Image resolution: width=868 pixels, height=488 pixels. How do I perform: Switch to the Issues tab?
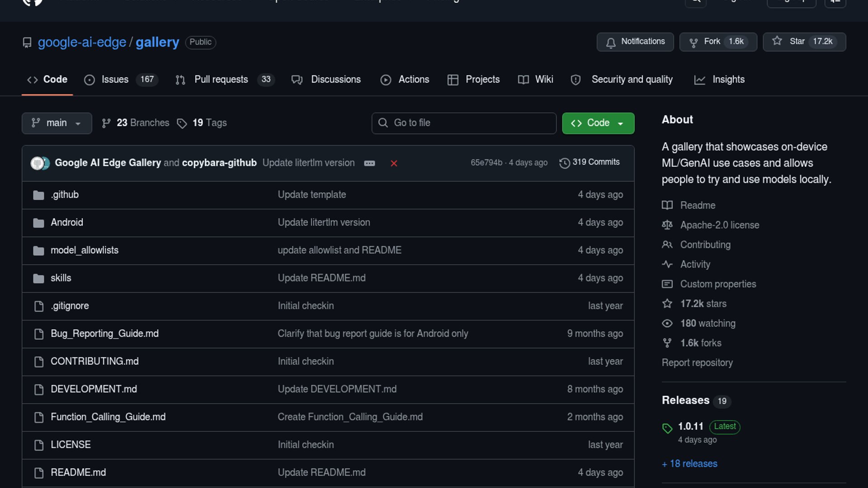[x=115, y=80]
